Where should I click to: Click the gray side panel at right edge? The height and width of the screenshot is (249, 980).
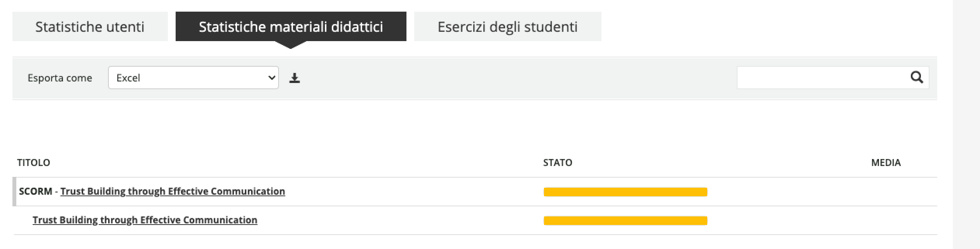[966, 124]
